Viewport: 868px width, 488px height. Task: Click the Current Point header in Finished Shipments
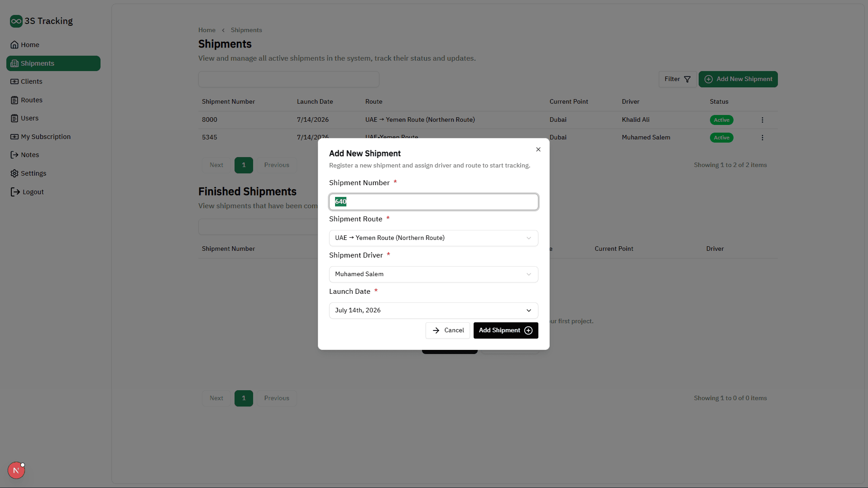click(614, 249)
